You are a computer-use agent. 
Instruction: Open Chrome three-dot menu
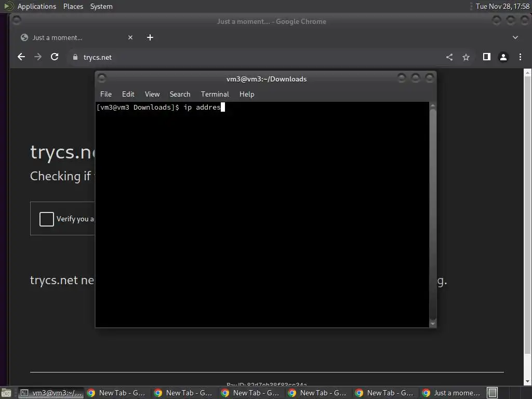(520, 57)
